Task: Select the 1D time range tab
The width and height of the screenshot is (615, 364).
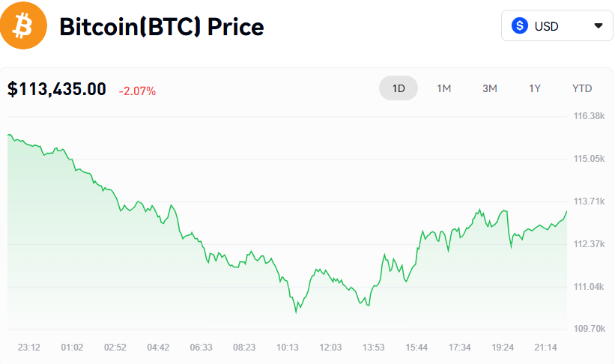Action: pyautogui.click(x=399, y=88)
